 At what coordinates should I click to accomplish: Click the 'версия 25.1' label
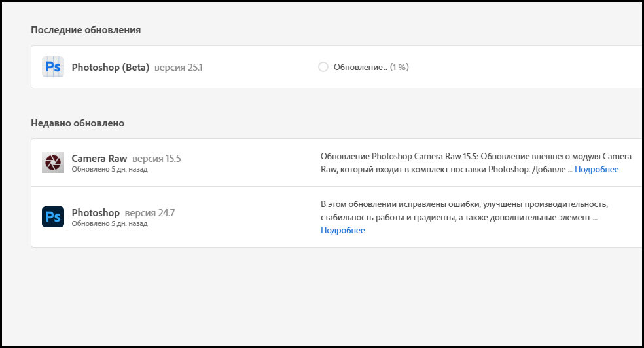[x=179, y=68]
